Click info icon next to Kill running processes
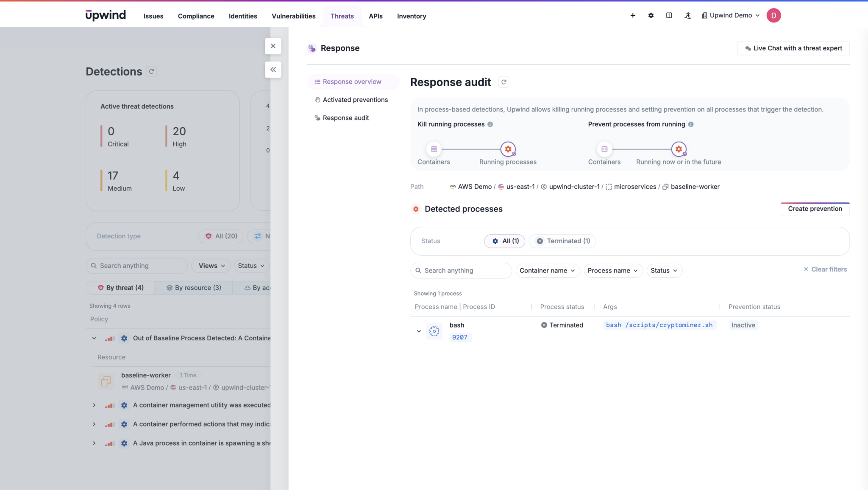This screenshot has height=490, width=868. pyautogui.click(x=490, y=124)
